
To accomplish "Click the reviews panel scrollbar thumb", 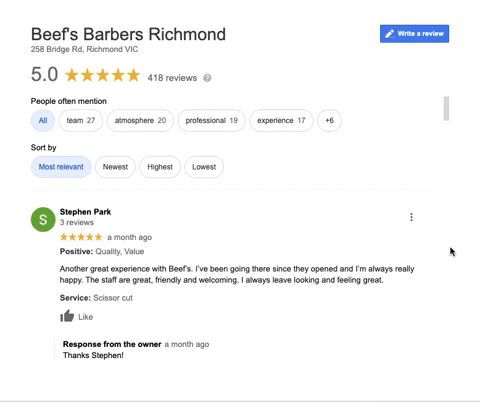I will tap(446, 108).
